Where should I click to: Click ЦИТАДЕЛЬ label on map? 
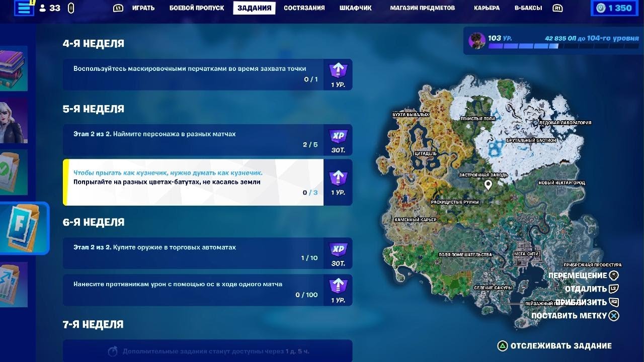(x=426, y=153)
